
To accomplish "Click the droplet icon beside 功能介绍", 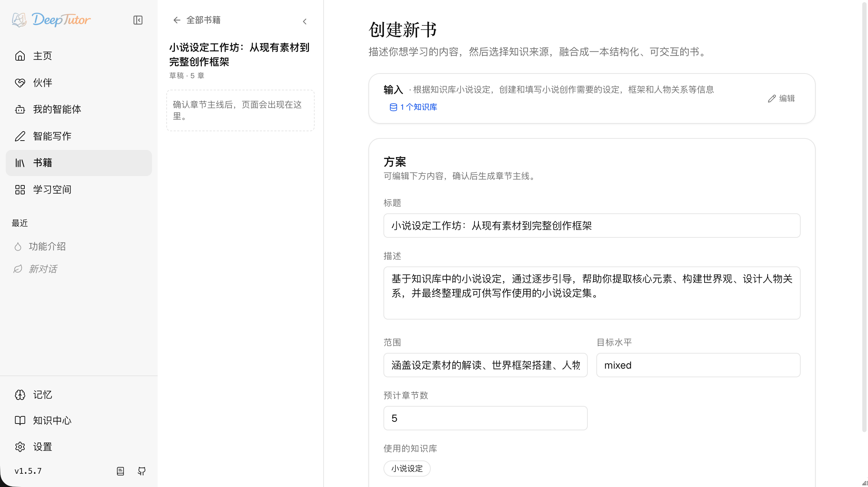I will click(x=18, y=247).
